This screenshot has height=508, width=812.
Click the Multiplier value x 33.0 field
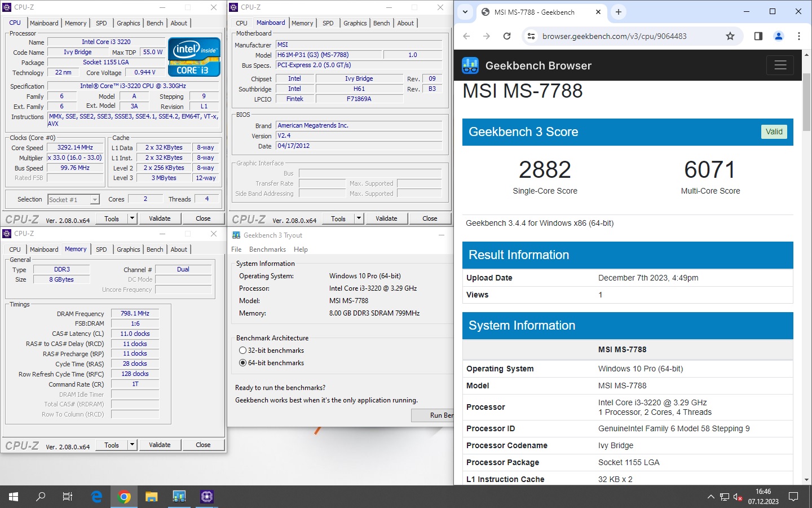point(75,158)
